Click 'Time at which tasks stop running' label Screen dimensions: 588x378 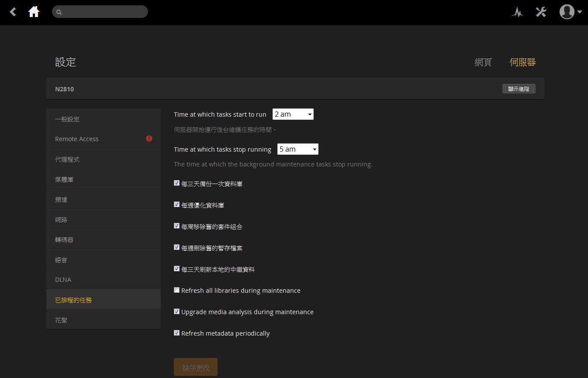(222, 149)
